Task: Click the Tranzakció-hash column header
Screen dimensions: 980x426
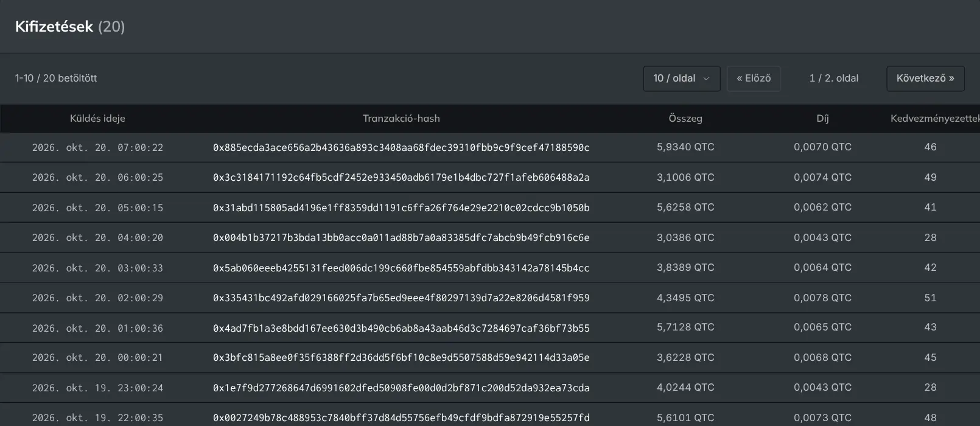Action: pos(401,119)
